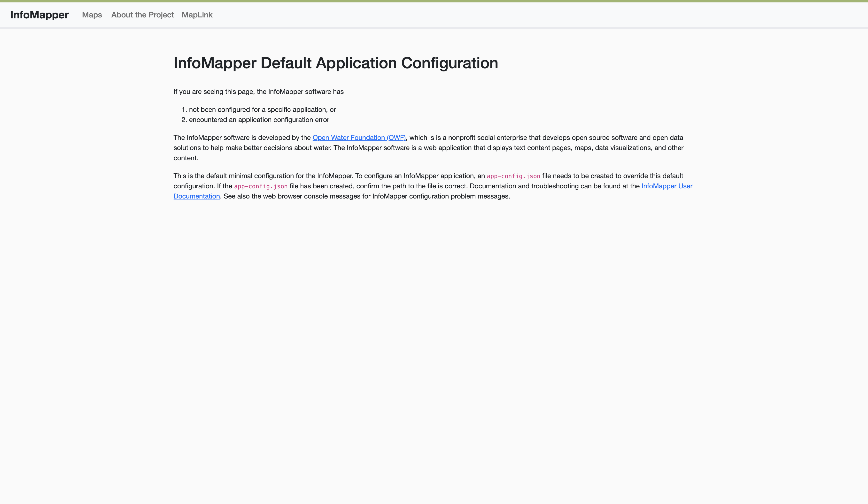The width and height of the screenshot is (868, 504).
Task: Click the InfoMapper brand title
Action: [x=39, y=15]
